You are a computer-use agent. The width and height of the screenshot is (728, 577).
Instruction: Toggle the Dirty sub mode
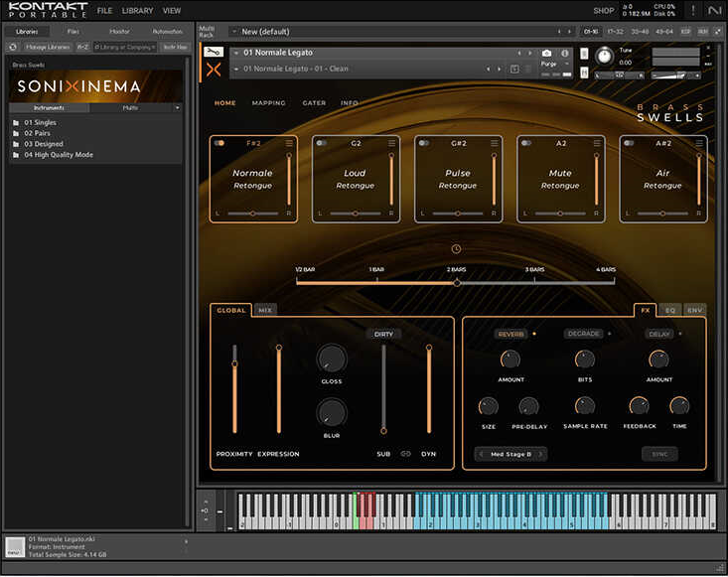click(383, 335)
